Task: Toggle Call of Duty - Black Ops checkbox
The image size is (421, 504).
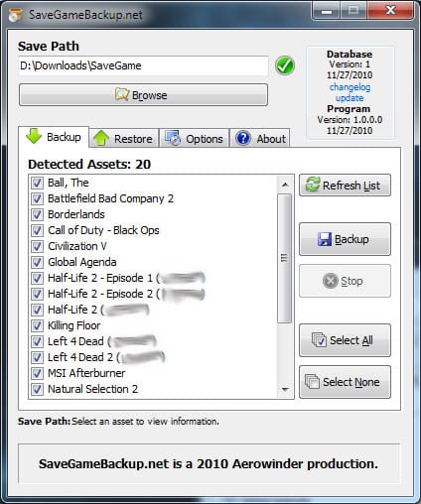Action: pyautogui.click(x=37, y=230)
